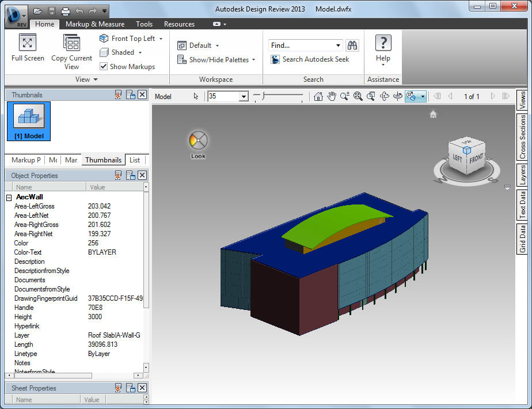The width and height of the screenshot is (532, 409).
Task: Open the Tools ribbon tab
Action: pos(144,24)
